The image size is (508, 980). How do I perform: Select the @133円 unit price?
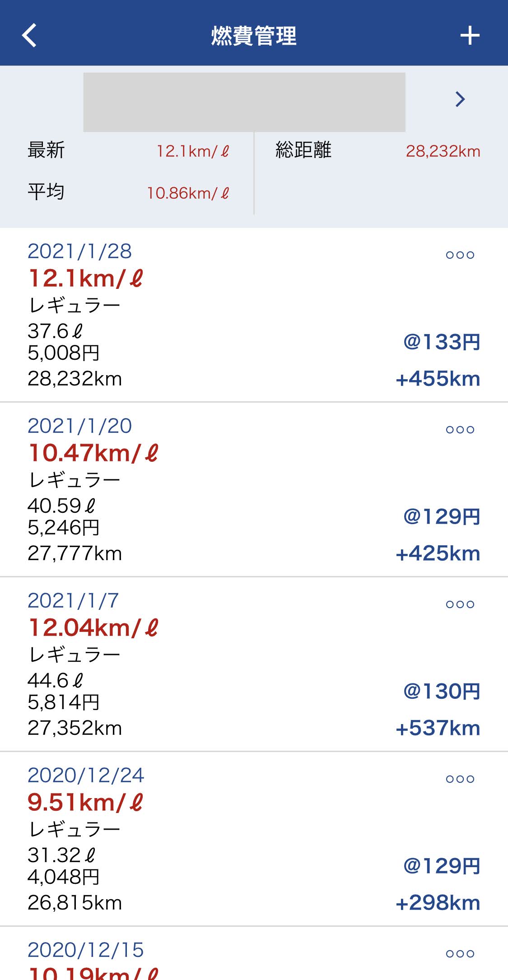(x=441, y=342)
